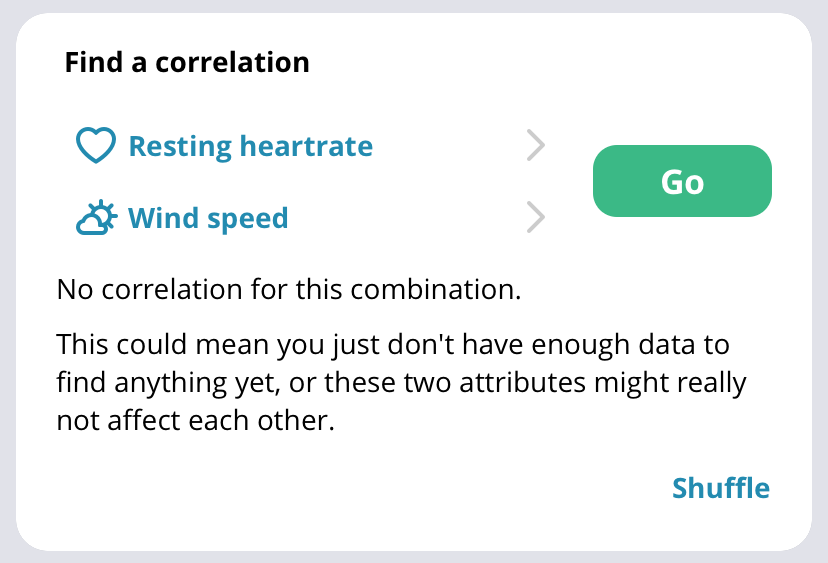Screen dimensions: 828x563
Task: Click the heart icon beside Resting heartrate
Action: pyautogui.click(x=96, y=145)
